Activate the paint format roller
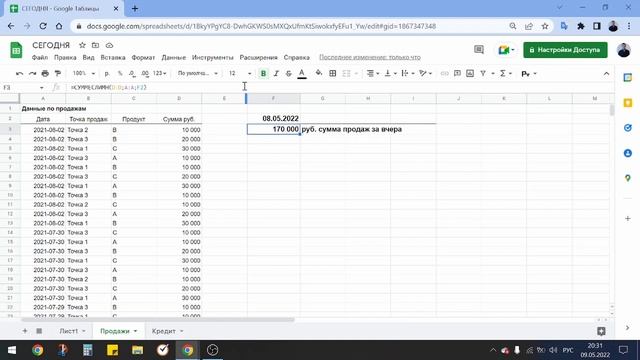 tap(58, 73)
